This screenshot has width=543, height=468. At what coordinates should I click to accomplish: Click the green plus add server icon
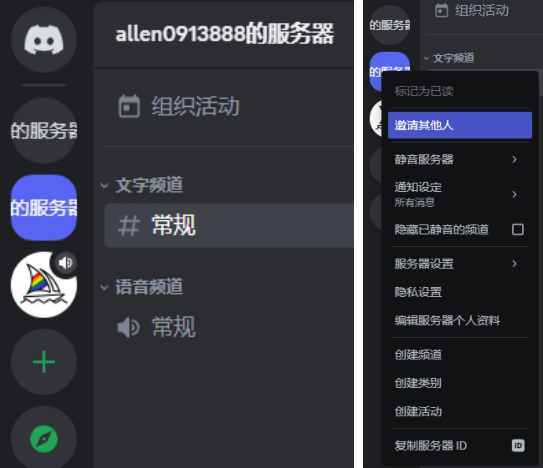tap(44, 362)
